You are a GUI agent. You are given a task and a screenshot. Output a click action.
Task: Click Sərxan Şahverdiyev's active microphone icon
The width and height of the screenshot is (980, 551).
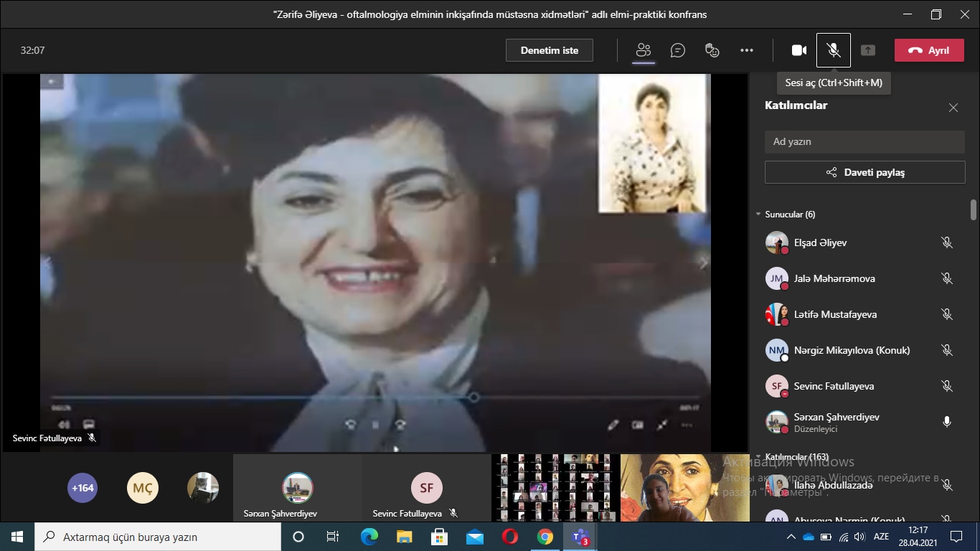click(x=947, y=422)
